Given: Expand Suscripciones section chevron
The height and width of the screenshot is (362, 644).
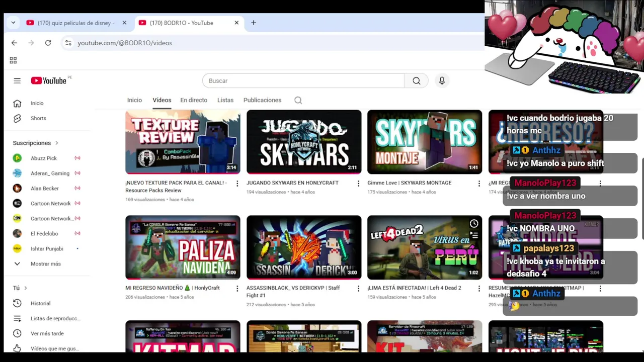Looking at the screenshot, I should pos(56,143).
